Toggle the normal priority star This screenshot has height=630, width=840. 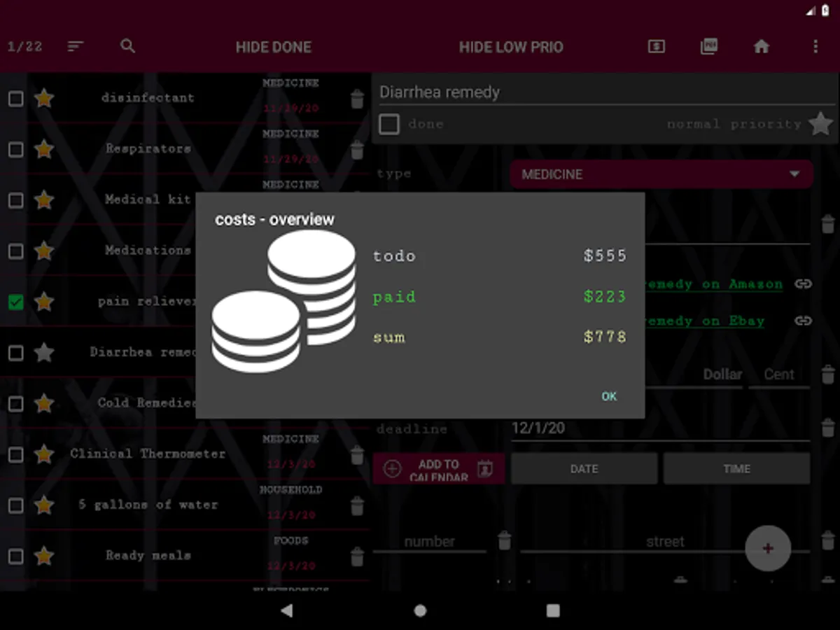(x=821, y=124)
